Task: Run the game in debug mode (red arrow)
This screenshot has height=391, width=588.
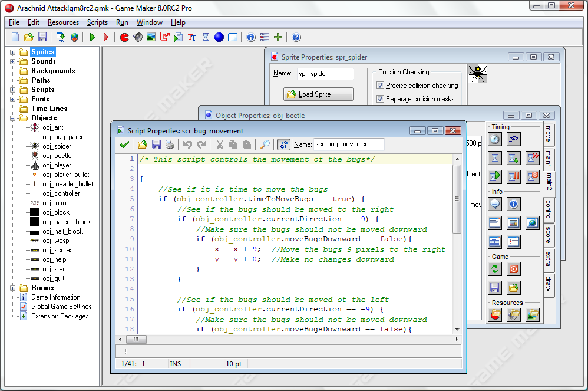Action: (105, 37)
